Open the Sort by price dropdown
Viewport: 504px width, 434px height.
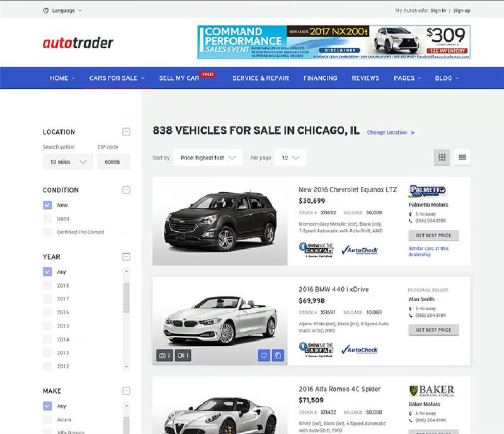point(208,157)
